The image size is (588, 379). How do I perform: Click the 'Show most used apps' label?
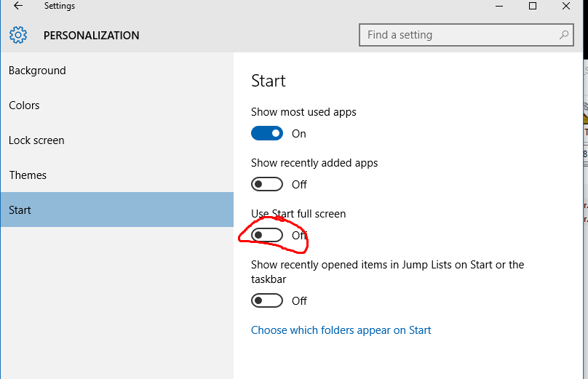(303, 112)
